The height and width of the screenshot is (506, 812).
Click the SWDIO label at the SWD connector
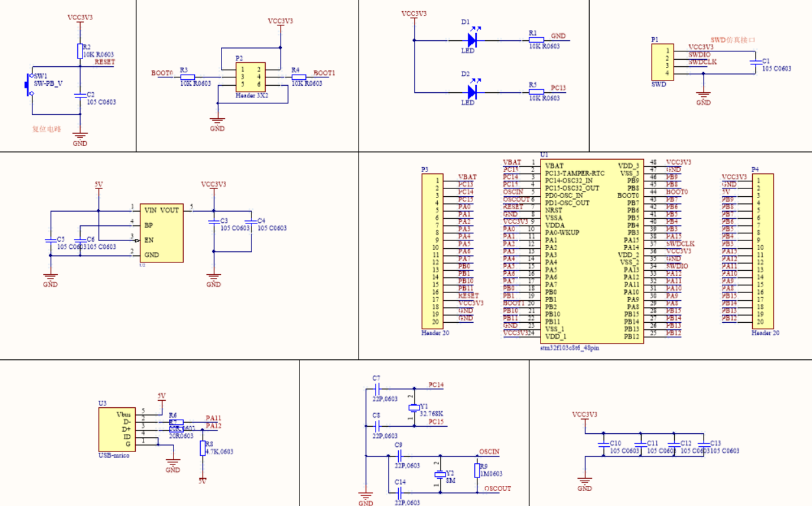click(700, 55)
